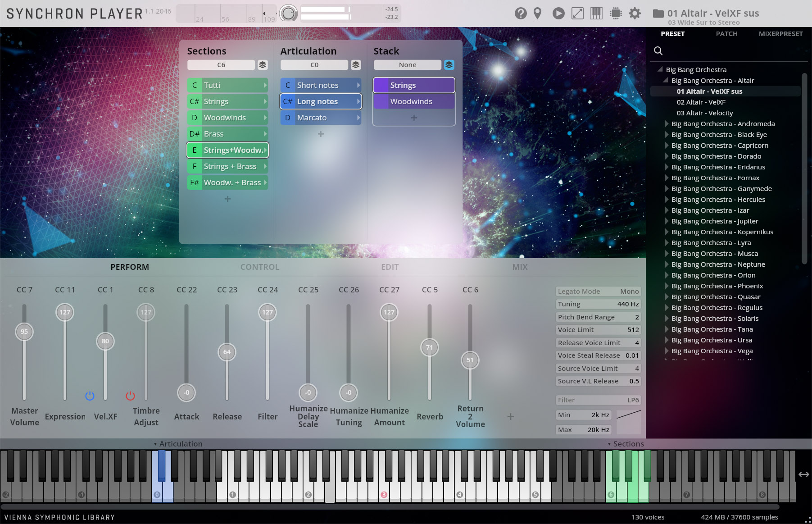Click the Stack None field

408,65
